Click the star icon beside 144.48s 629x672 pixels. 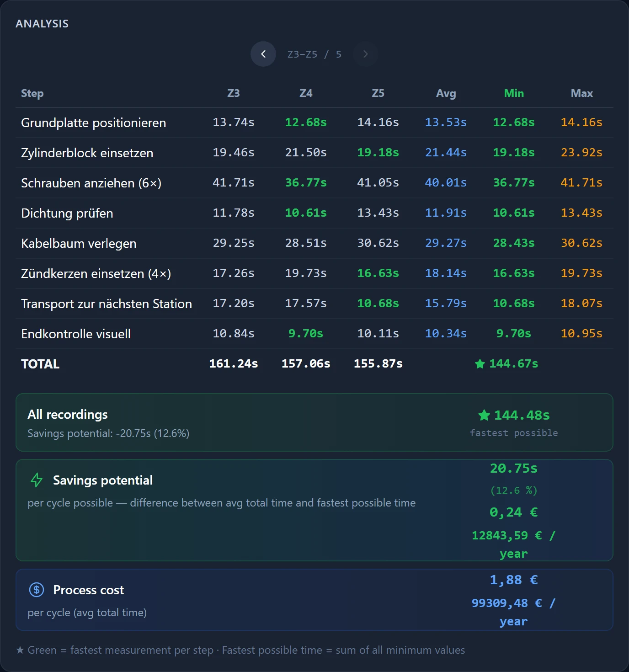pyautogui.click(x=484, y=415)
